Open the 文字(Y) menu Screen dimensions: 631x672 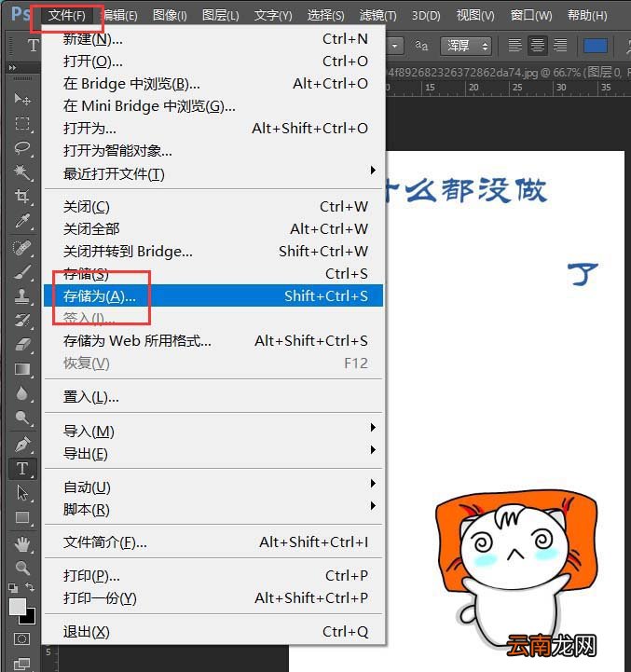coord(273,16)
